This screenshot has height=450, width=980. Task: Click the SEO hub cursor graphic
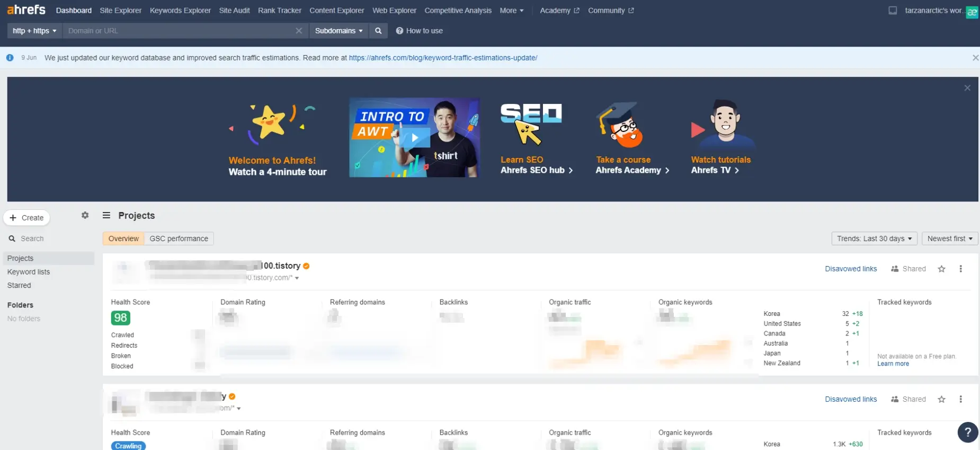tap(531, 124)
